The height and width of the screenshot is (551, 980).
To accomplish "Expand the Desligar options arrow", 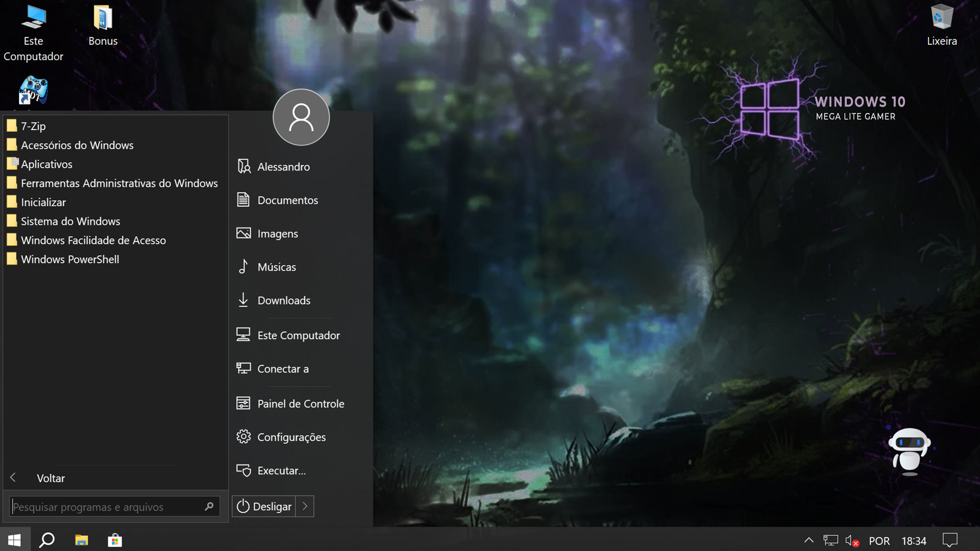I will click(x=305, y=507).
